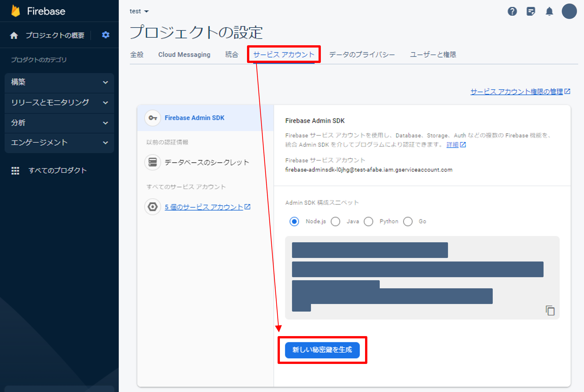Click the Firebase flame logo
Screen dimensions: 584x392
coord(16,11)
